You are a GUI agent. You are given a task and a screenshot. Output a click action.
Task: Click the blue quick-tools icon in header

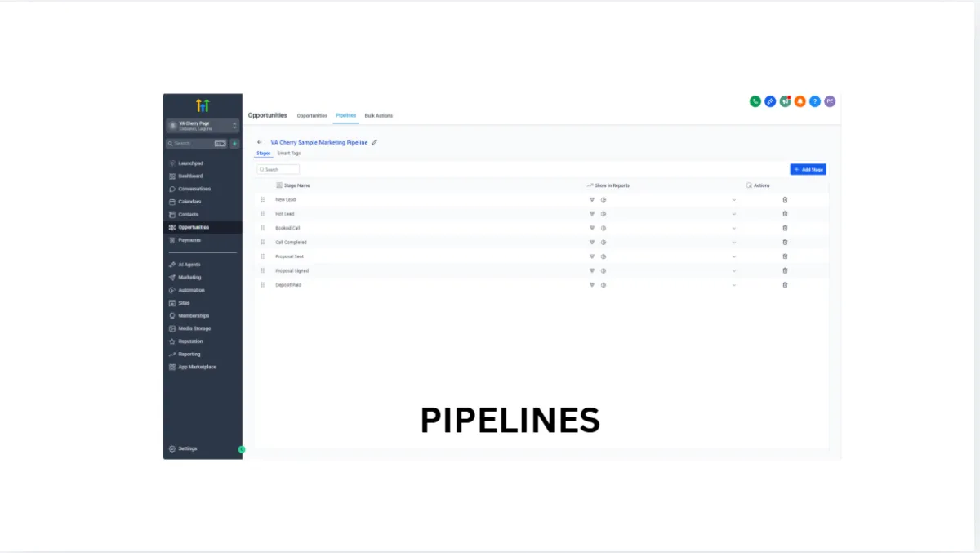tap(770, 101)
